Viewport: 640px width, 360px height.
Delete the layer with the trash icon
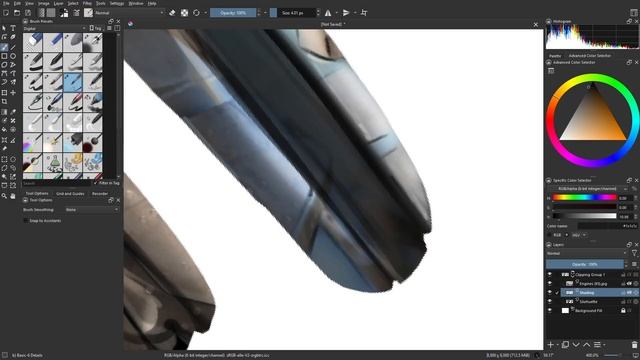[x=634, y=345]
